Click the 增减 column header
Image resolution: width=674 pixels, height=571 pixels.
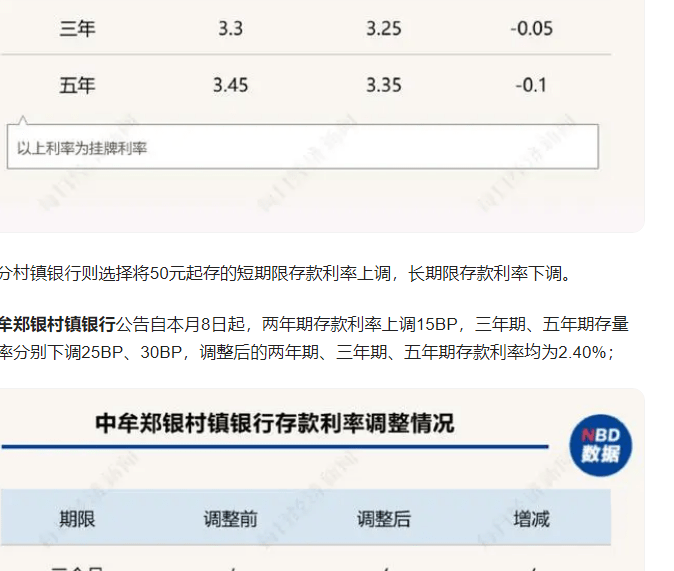click(531, 519)
